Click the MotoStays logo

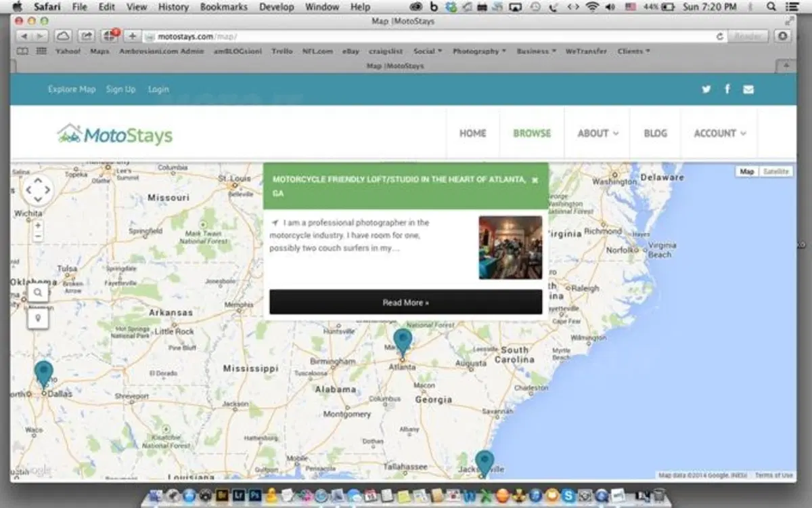pos(115,133)
